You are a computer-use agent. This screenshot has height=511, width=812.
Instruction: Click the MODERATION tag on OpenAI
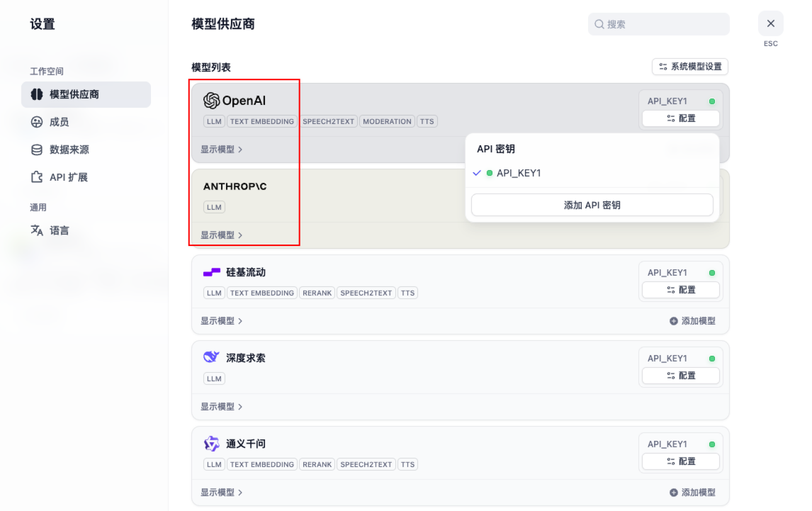tap(387, 122)
